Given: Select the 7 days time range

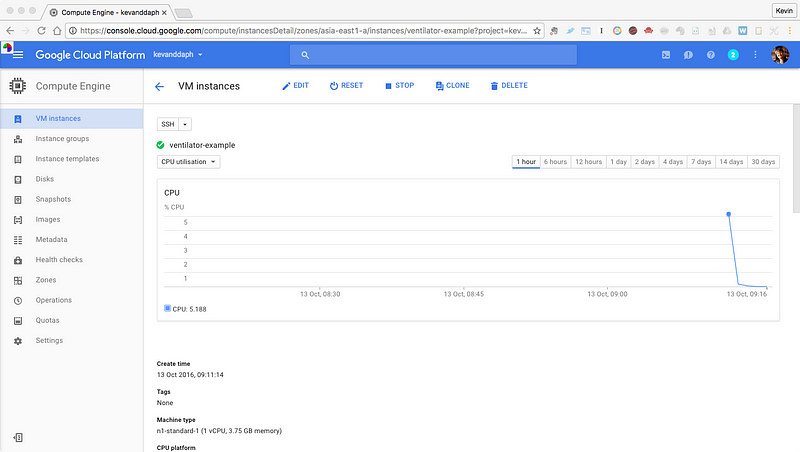Looking at the screenshot, I should click(x=701, y=162).
